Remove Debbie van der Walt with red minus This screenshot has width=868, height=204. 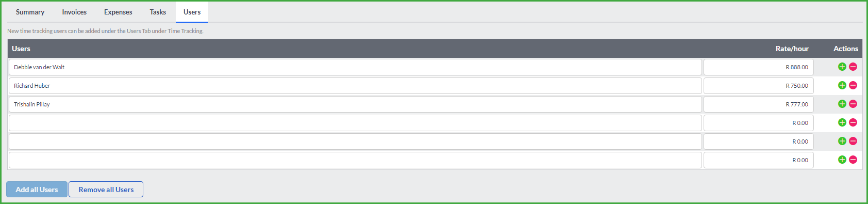pos(853,67)
